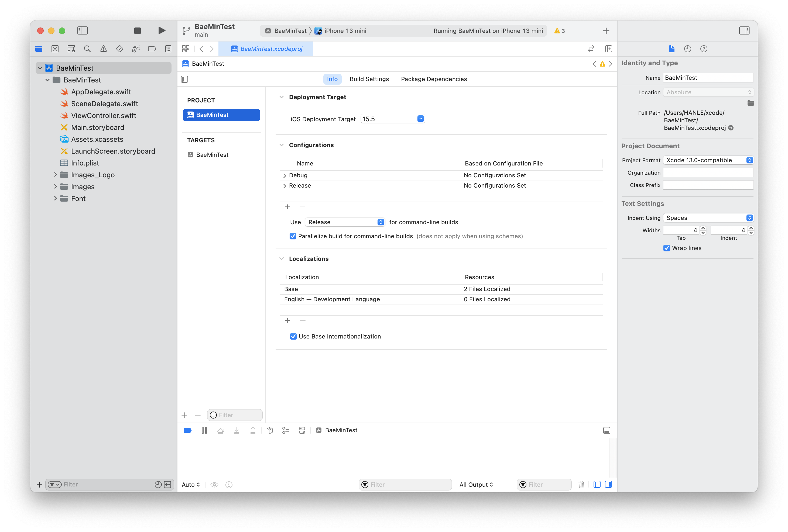Image resolution: width=788 pixels, height=532 pixels.
Task: Open the iPhone 13 mini destination menu
Action: click(x=341, y=31)
